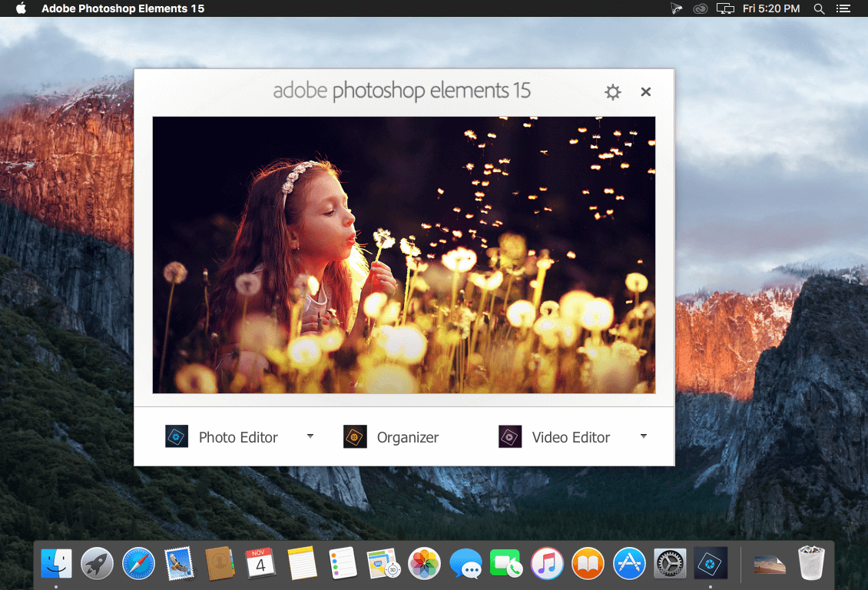
Task: Open iTunes from the Dock
Action: click(x=547, y=563)
